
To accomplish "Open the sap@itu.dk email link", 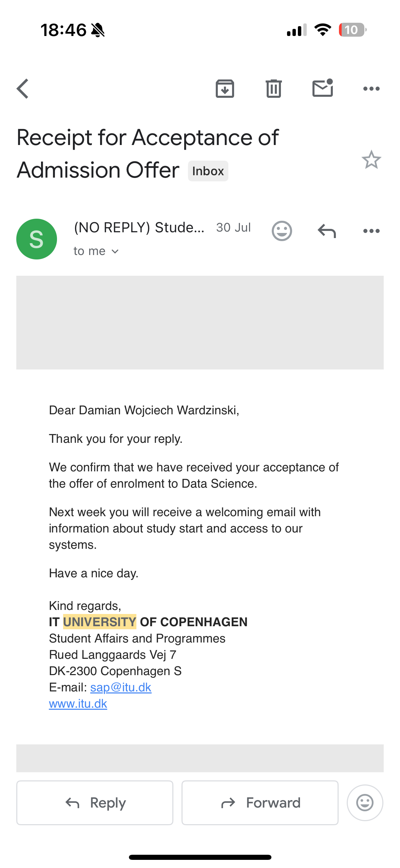I will (120, 687).
